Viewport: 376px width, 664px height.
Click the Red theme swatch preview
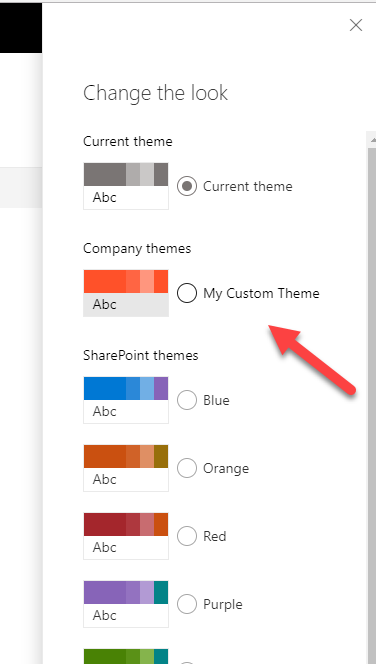126,536
